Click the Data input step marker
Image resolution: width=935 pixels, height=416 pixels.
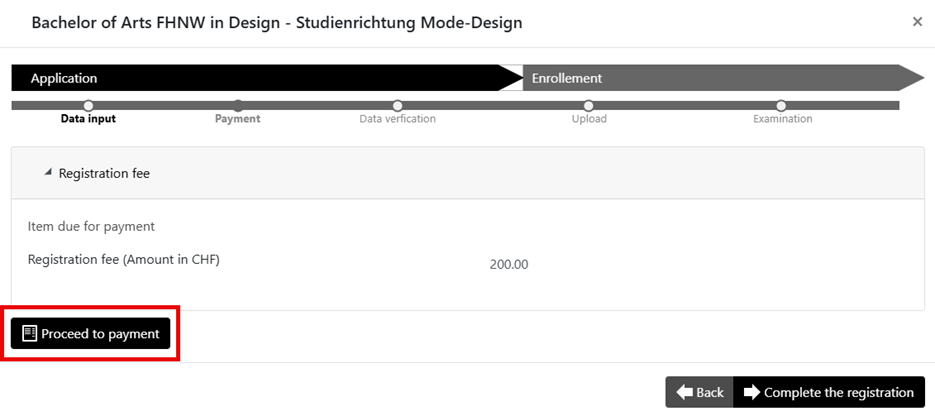tap(88, 105)
